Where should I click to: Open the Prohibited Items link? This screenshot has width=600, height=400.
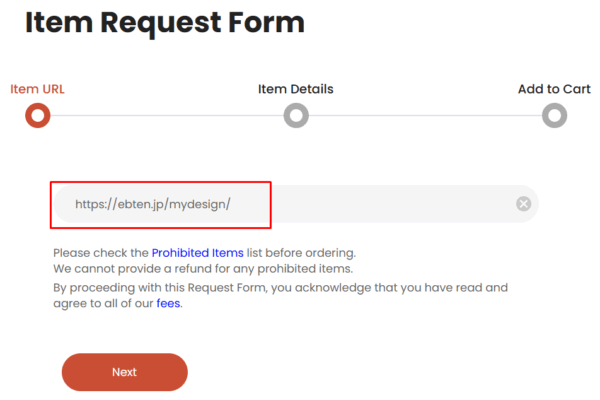tap(197, 253)
